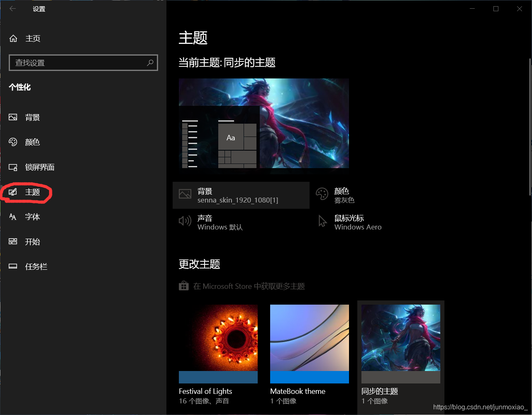The height and width of the screenshot is (415, 532).
Task: Click the 开始 start tiles icon
Action: pos(13,242)
